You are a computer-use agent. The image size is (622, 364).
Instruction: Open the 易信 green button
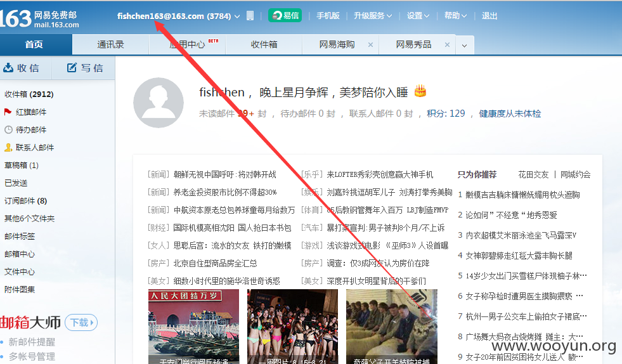click(285, 15)
